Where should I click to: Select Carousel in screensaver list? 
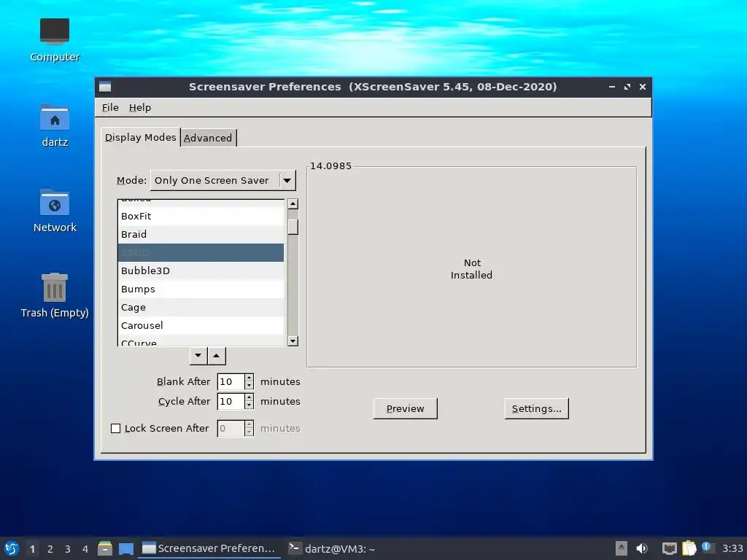point(201,326)
